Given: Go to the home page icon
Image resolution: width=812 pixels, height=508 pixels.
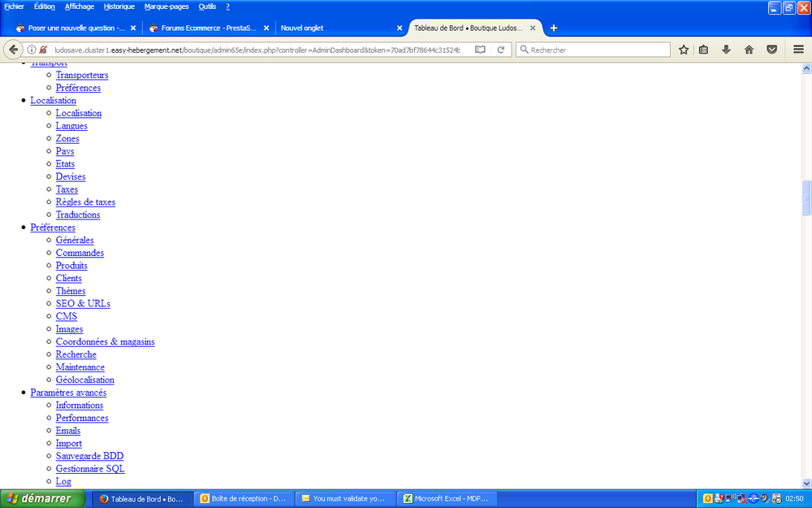Looking at the screenshot, I should pyautogui.click(x=749, y=50).
